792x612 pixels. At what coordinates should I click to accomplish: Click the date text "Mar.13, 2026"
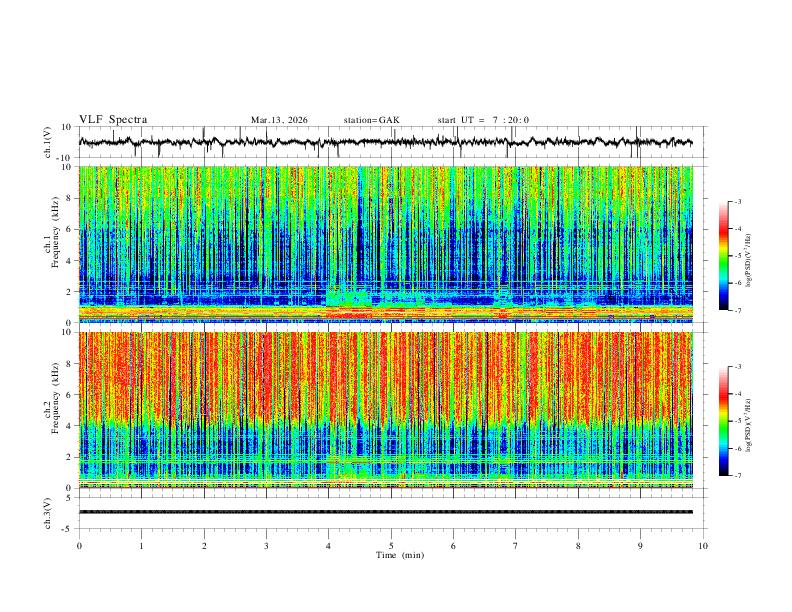(279, 120)
